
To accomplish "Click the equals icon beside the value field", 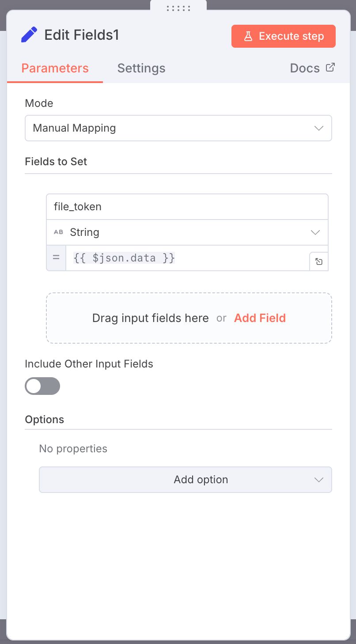I will pos(56,258).
